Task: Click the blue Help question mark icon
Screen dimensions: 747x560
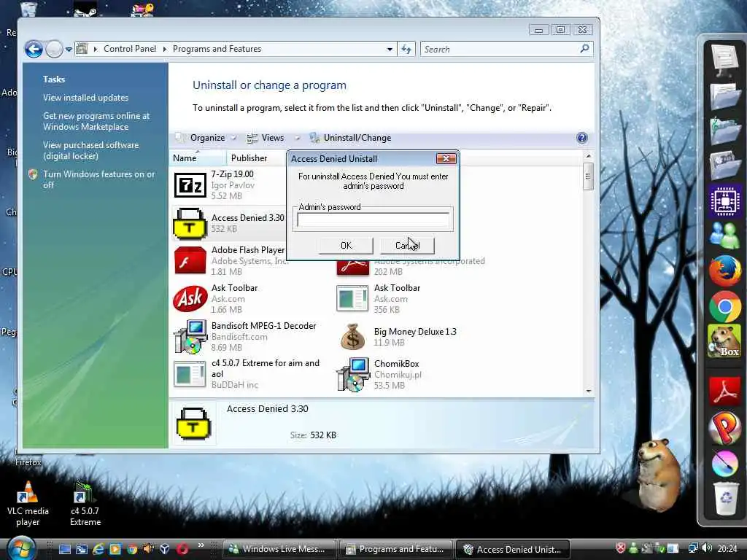Action: click(581, 138)
